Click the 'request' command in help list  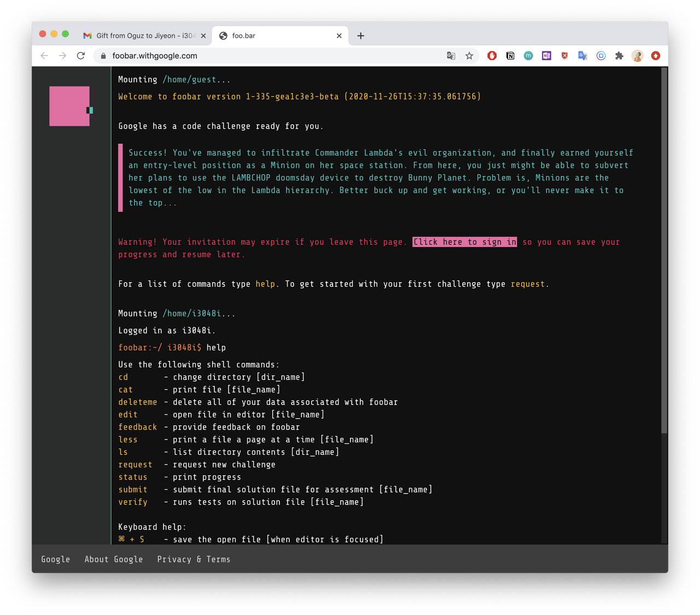[136, 465]
